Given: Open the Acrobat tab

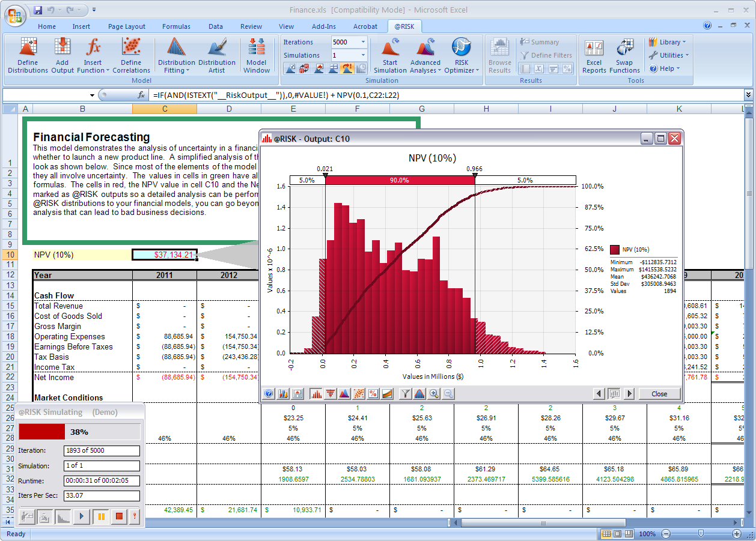Looking at the screenshot, I should coord(365,26).
